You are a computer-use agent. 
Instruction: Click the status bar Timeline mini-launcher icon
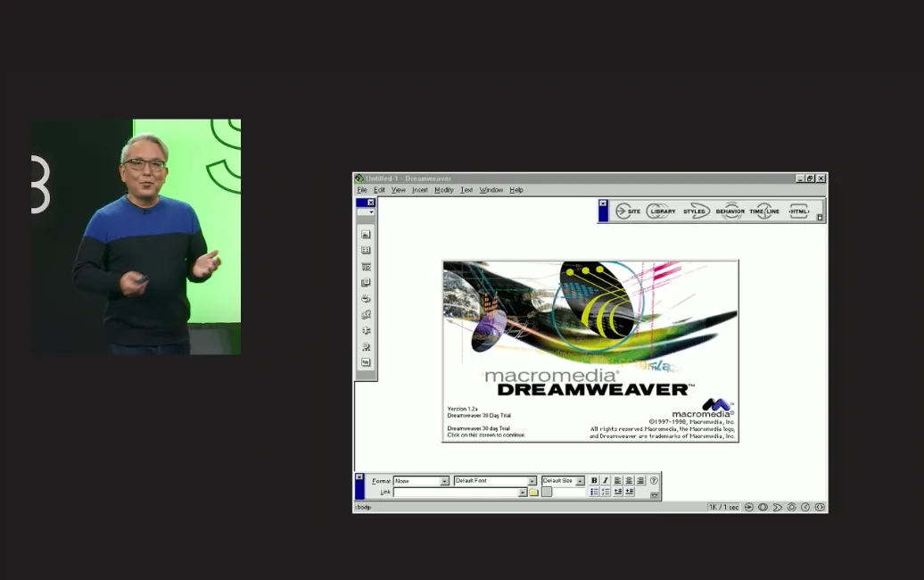pyautogui.click(x=805, y=507)
